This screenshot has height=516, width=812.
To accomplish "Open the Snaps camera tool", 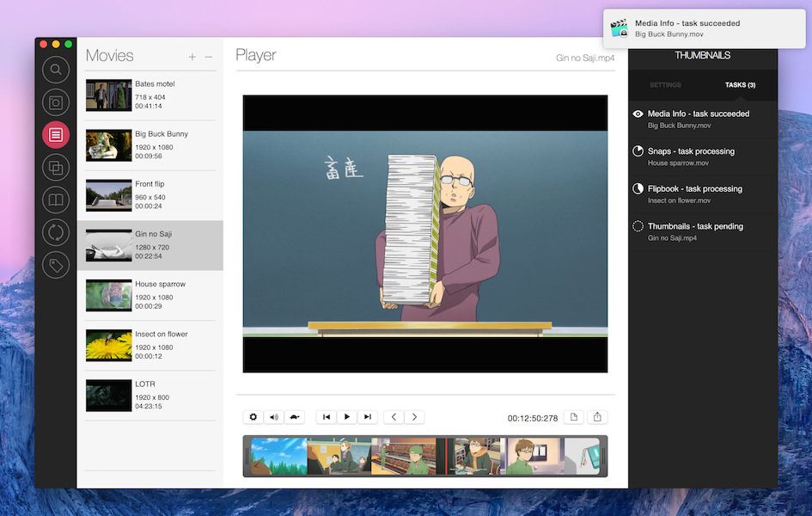I will pyautogui.click(x=55, y=101).
